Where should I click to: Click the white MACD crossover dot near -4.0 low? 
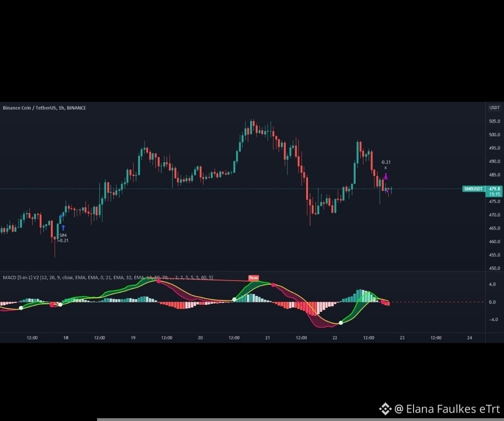[x=341, y=323]
